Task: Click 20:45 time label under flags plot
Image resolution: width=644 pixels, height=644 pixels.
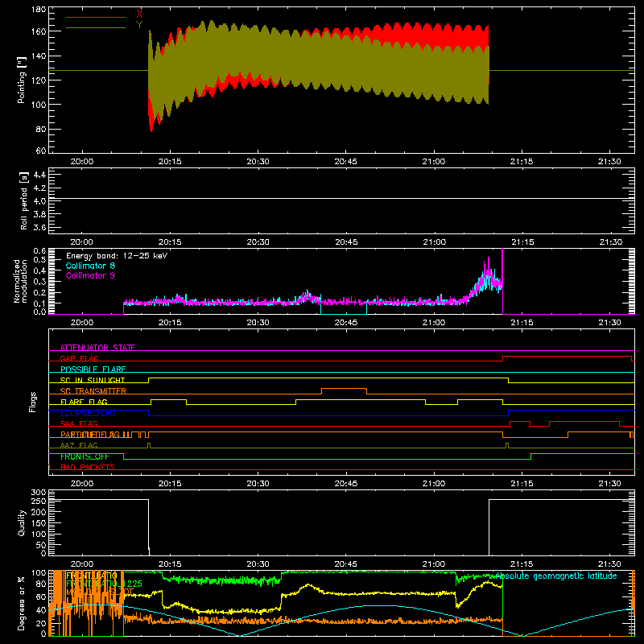Action: [x=346, y=484]
